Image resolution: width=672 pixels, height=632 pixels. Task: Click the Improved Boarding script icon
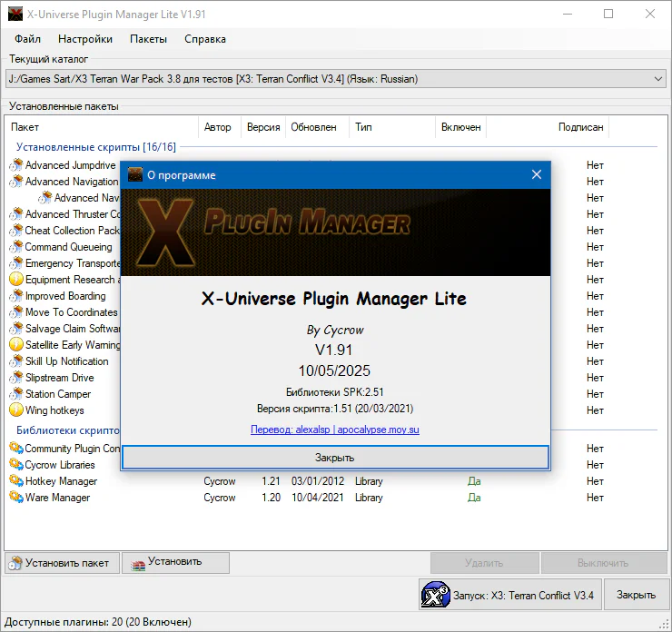pos(15,296)
